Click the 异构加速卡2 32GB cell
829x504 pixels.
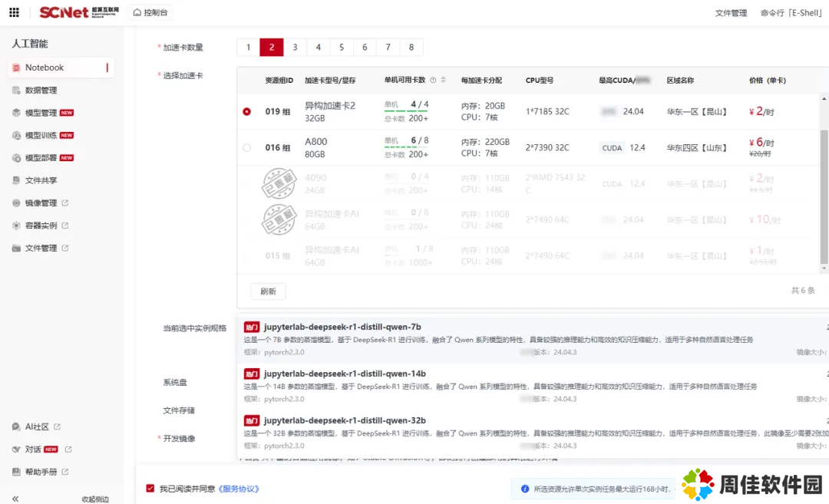[x=330, y=111]
